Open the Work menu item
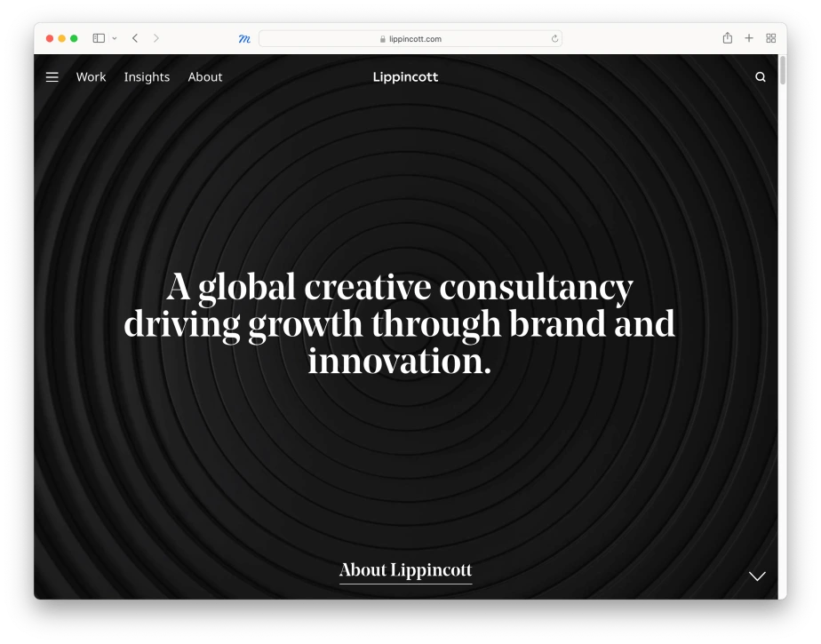The height and width of the screenshot is (644, 821). click(90, 77)
